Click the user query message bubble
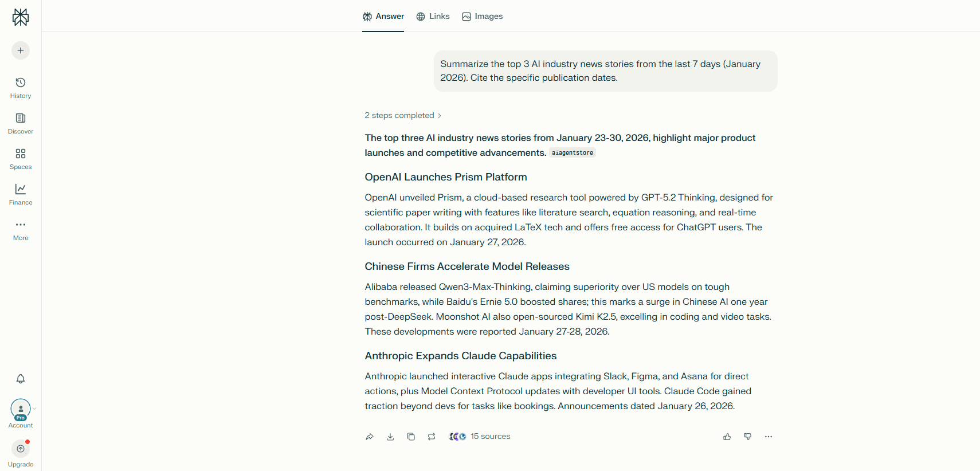 tap(605, 71)
